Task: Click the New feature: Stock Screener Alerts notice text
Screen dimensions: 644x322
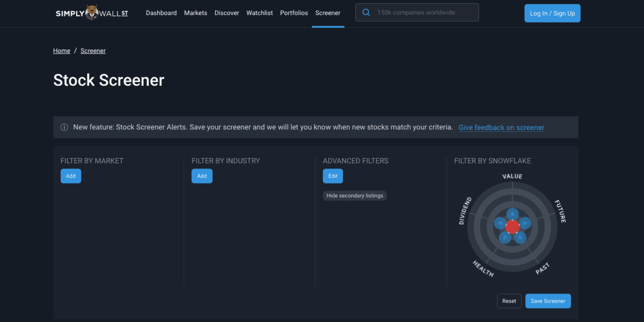Action: point(263,128)
